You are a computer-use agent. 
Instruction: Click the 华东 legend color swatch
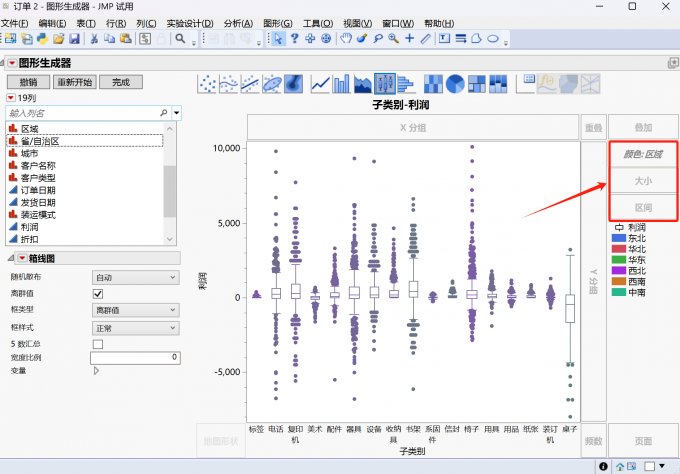(x=619, y=260)
